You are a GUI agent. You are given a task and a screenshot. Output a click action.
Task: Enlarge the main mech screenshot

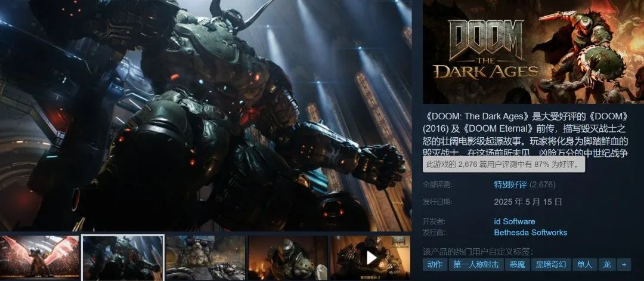click(206, 115)
